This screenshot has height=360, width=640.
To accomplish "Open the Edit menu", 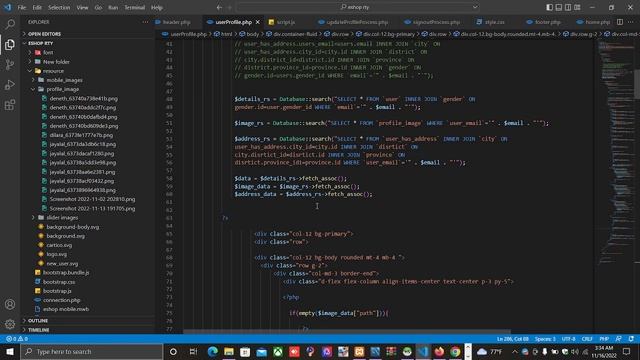I will click(37, 7).
